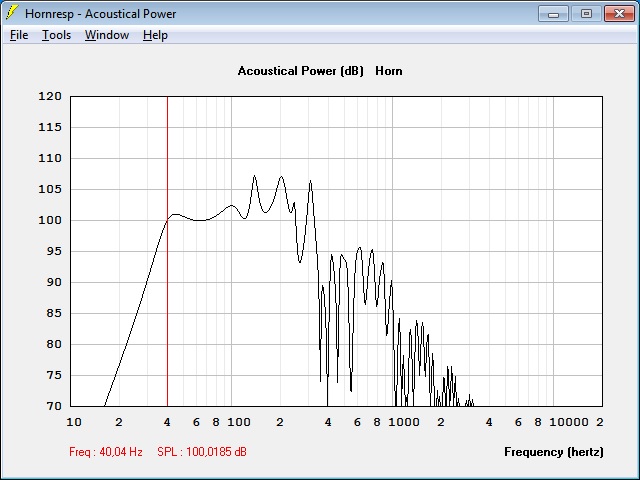Open the Window menu

click(107, 35)
